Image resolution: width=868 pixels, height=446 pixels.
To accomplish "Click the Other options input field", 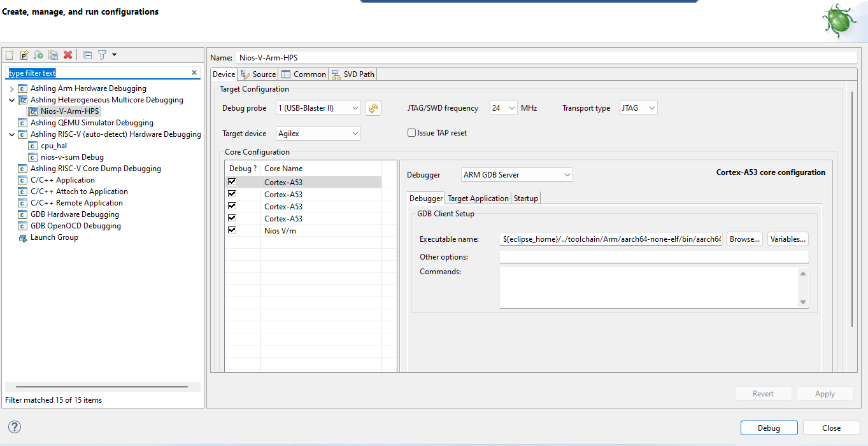I will coord(653,257).
